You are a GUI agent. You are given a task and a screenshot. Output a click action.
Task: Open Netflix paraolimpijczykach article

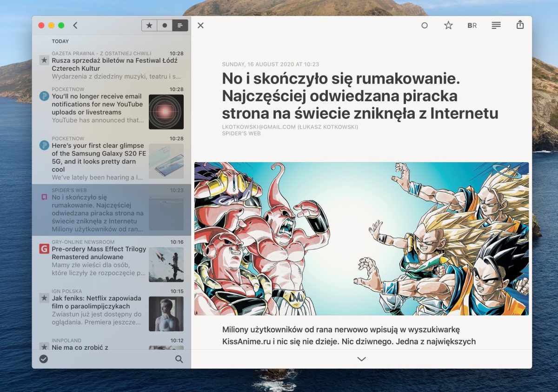point(112,310)
